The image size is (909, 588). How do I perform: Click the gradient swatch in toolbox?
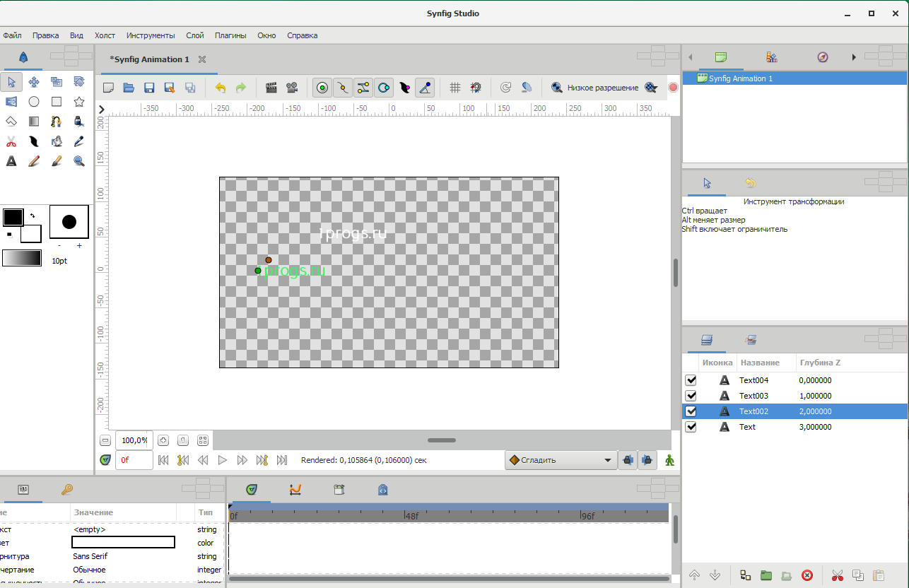(21, 258)
